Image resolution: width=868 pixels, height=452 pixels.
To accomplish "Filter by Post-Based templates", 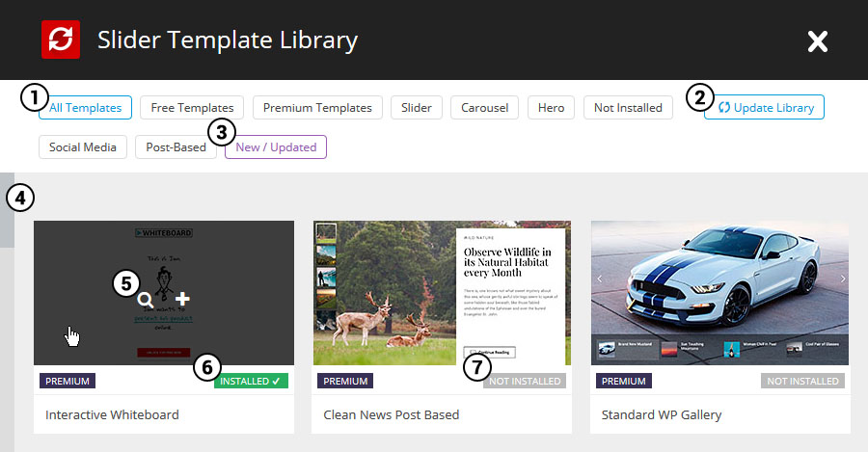I will tap(176, 147).
